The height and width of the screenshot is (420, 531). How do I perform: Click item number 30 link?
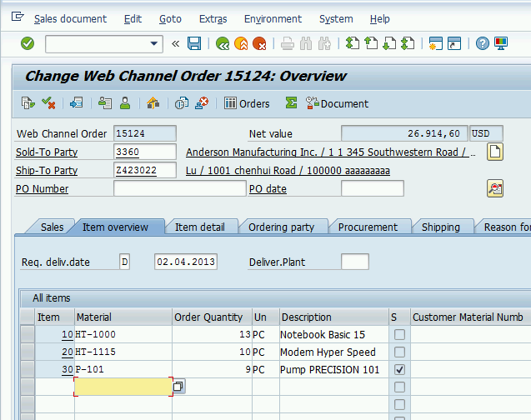pos(68,369)
